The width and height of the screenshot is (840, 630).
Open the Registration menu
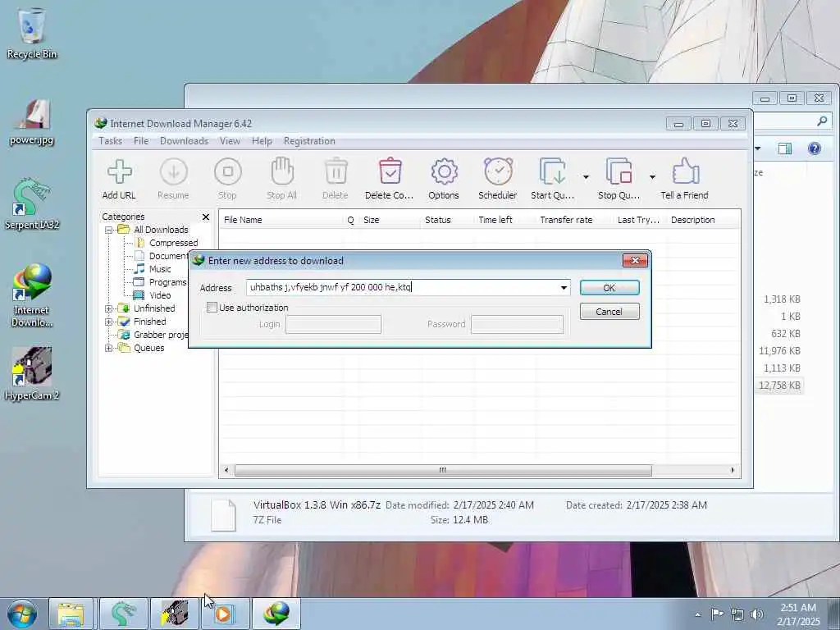(x=309, y=141)
